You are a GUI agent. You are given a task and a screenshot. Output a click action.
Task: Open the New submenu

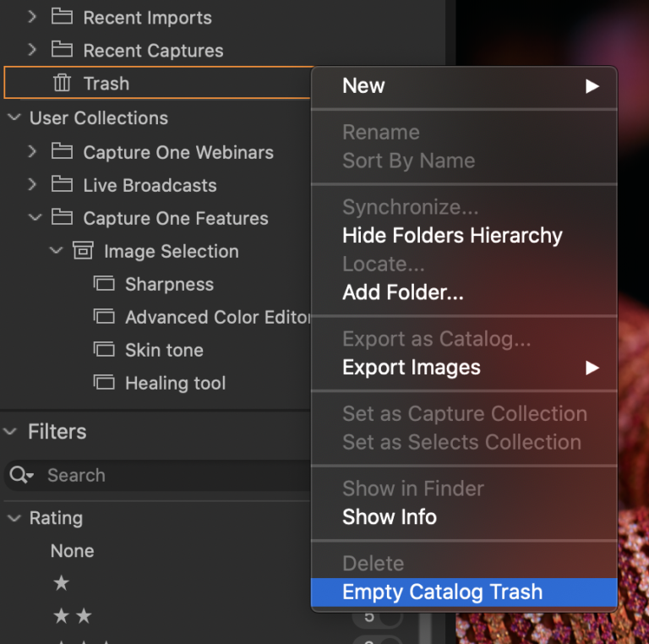click(x=464, y=86)
